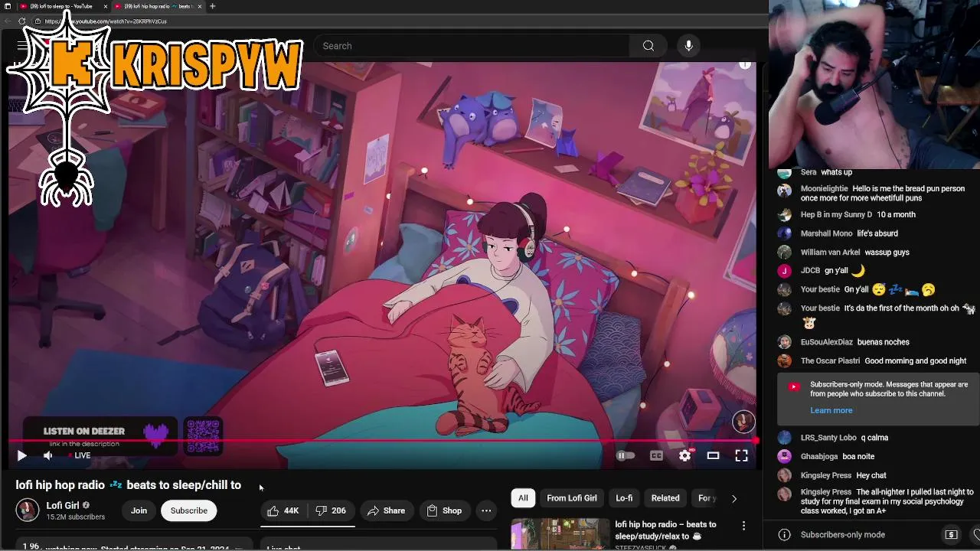Click the browser address bar URL

106,21
